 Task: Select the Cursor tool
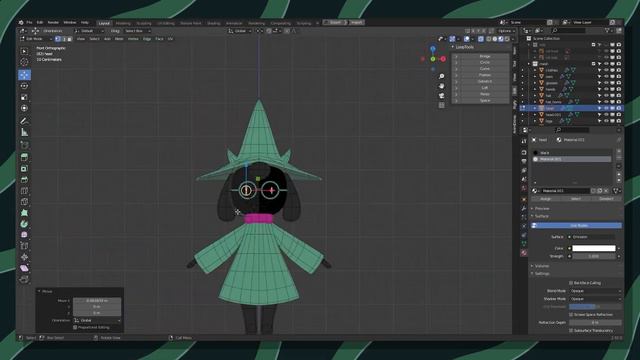[x=24, y=62]
